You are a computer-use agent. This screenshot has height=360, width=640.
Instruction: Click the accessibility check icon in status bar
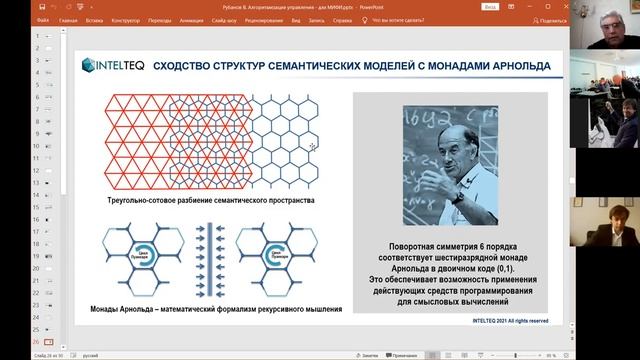pos(73,356)
